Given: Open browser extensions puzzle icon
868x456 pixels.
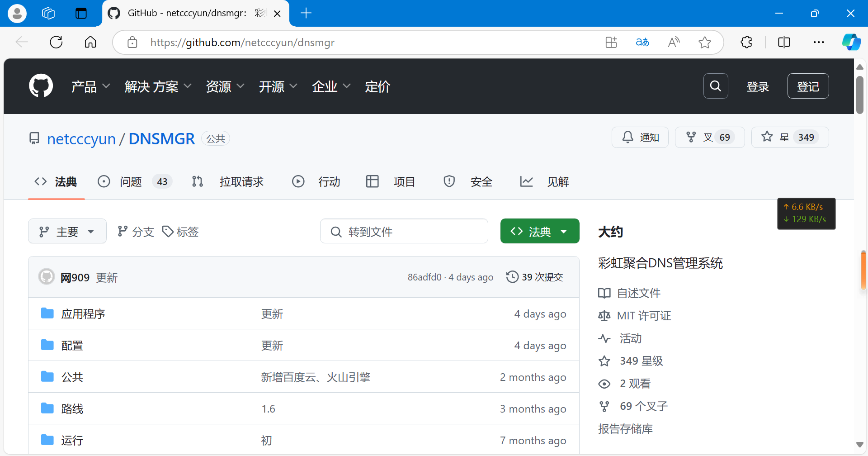Looking at the screenshot, I should pos(746,43).
